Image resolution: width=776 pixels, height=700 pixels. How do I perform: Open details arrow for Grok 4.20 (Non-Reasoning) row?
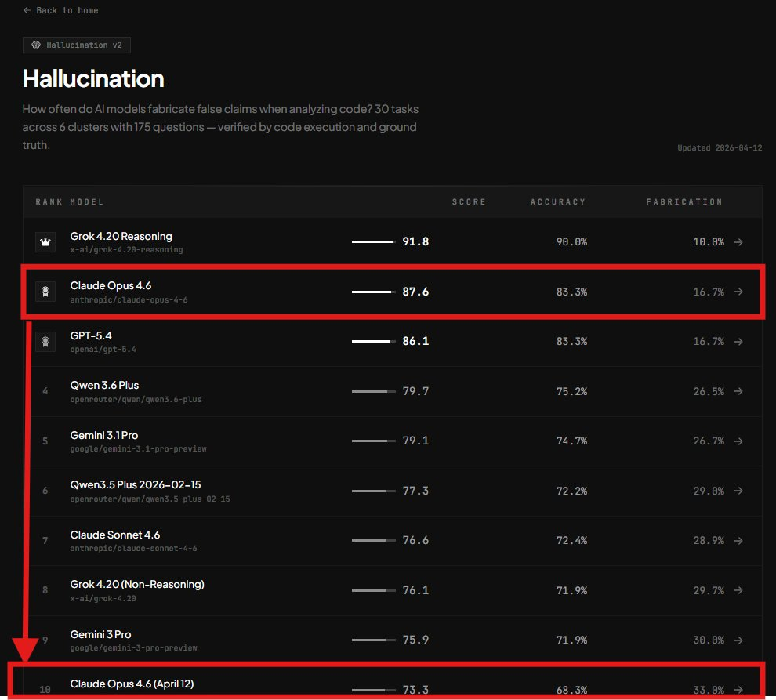[x=738, y=590]
